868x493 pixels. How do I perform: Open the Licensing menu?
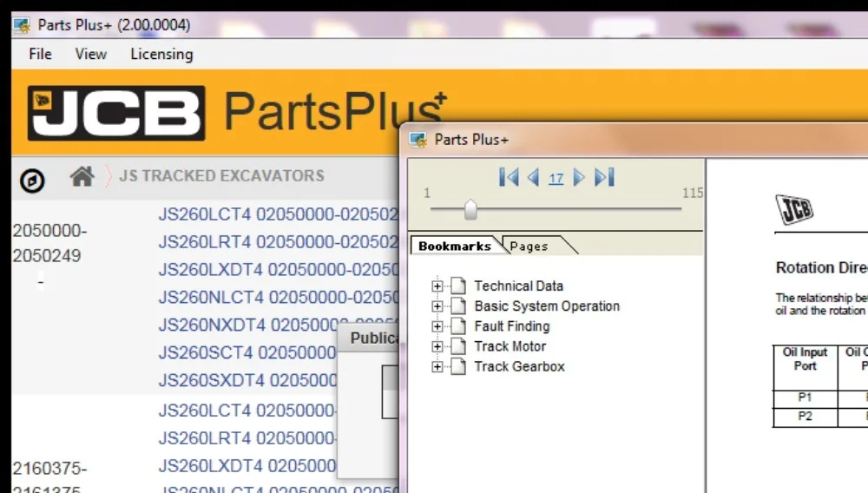click(161, 54)
